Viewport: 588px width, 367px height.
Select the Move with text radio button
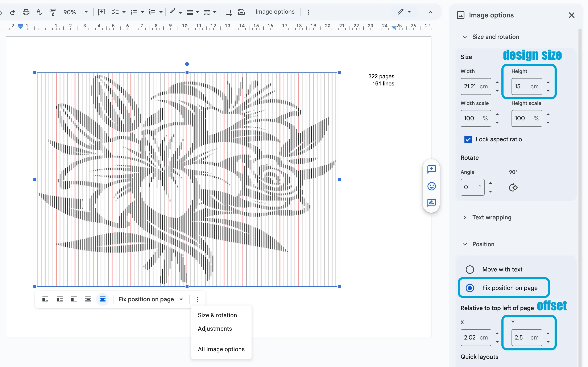[470, 269]
